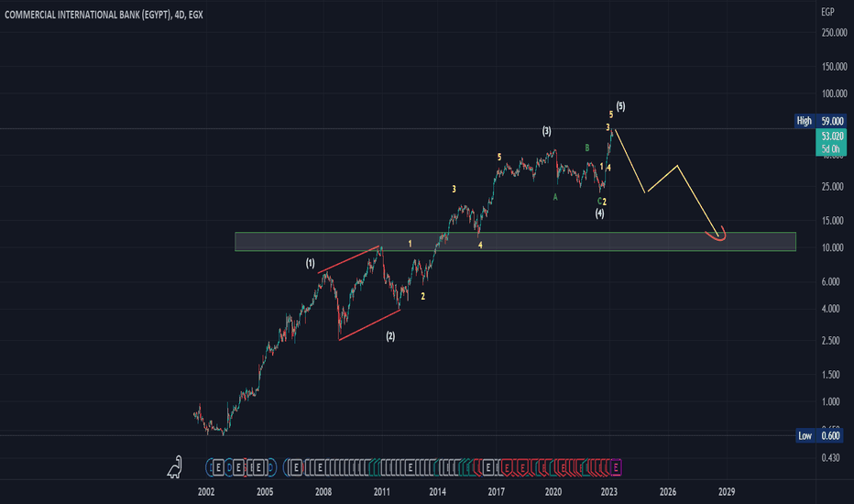Click the 2029 label on time axis
The width and height of the screenshot is (854, 504).
pyautogui.click(x=727, y=492)
